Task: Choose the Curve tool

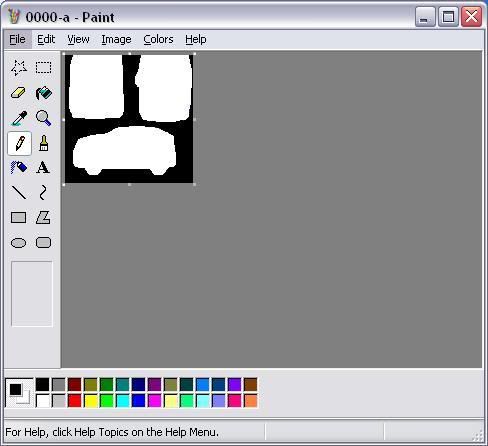Action: point(43,193)
